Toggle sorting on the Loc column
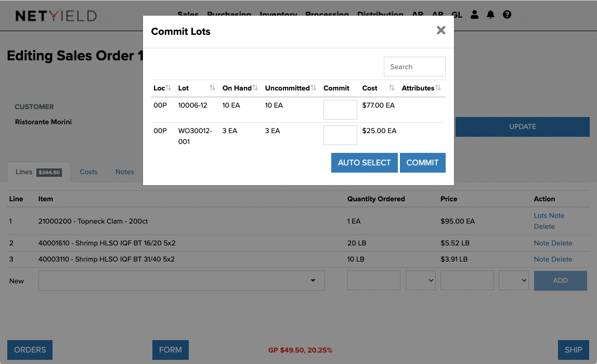The width and height of the screenshot is (597, 364). click(x=169, y=88)
